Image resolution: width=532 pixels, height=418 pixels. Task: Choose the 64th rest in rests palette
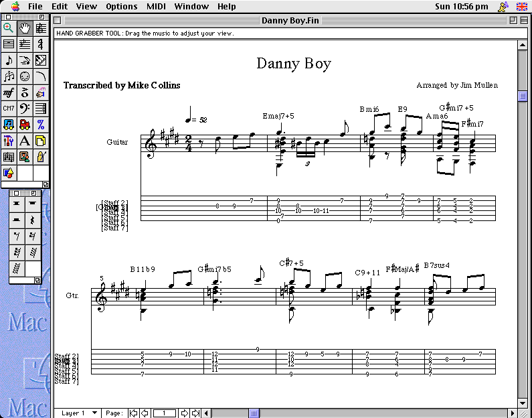coord(33,253)
